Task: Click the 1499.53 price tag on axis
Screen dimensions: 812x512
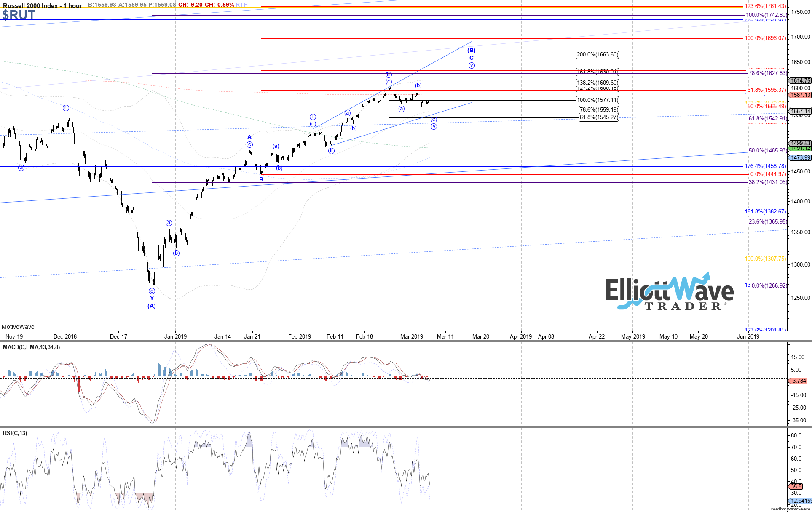Action: click(800, 144)
